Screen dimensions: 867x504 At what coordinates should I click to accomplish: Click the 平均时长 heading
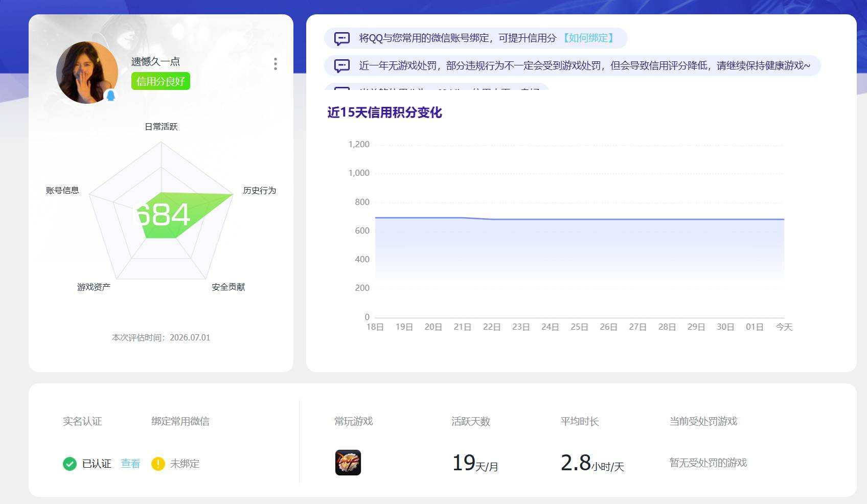click(x=580, y=421)
